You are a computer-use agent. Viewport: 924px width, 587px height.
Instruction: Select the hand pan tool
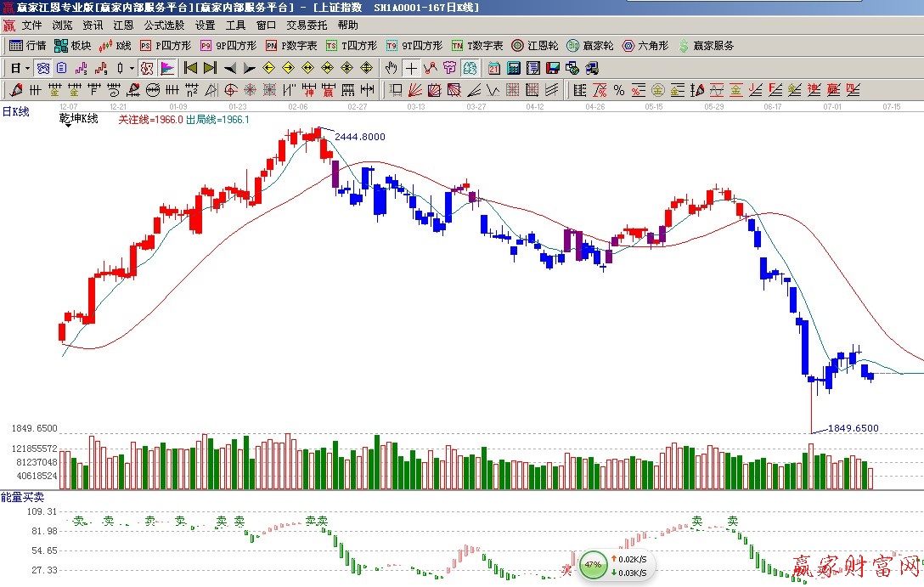(x=391, y=68)
